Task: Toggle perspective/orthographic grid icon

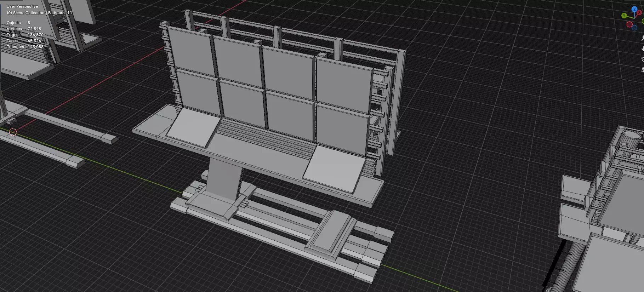Action: (x=642, y=70)
